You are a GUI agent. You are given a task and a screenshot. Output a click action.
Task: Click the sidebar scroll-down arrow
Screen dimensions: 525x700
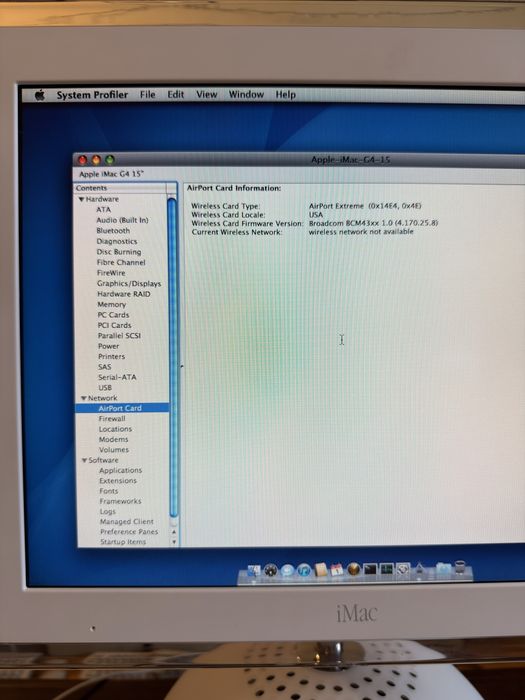point(174,542)
